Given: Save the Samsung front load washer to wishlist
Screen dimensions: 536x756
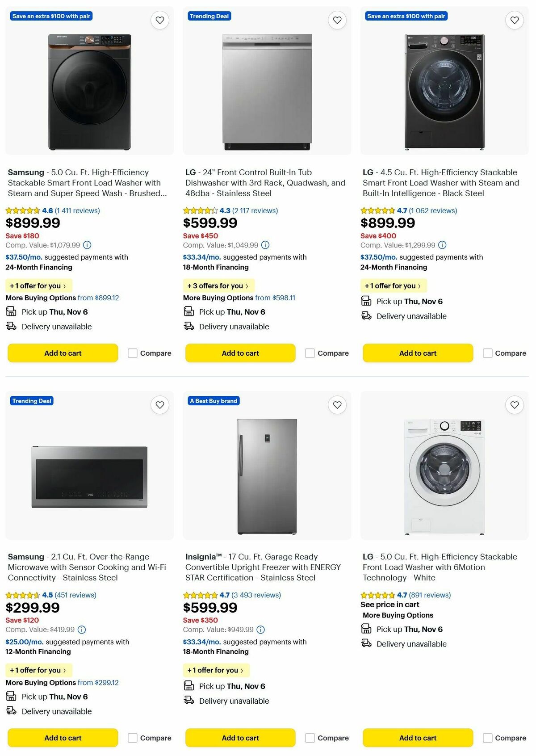Looking at the screenshot, I should tap(160, 20).
